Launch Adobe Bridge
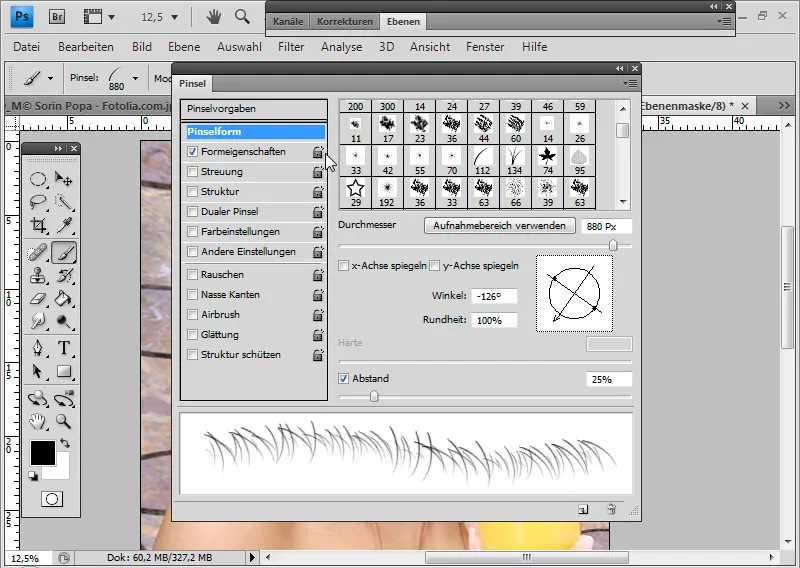 coord(57,17)
